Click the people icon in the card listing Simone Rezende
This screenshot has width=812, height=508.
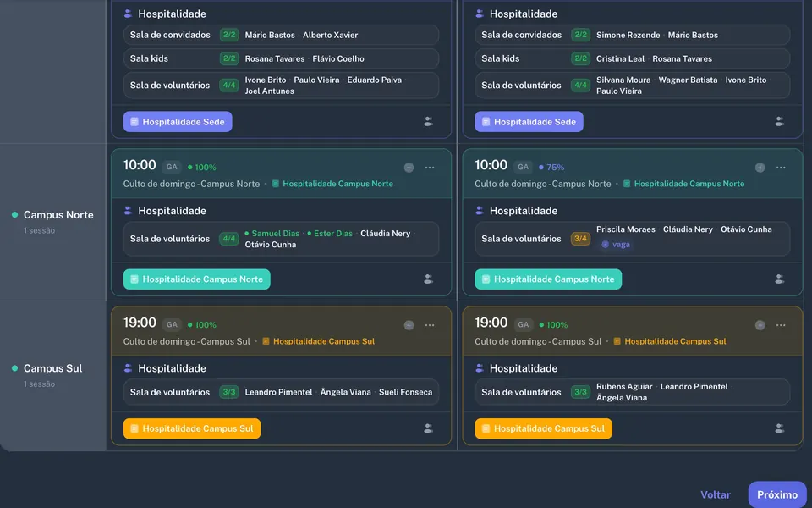click(779, 122)
